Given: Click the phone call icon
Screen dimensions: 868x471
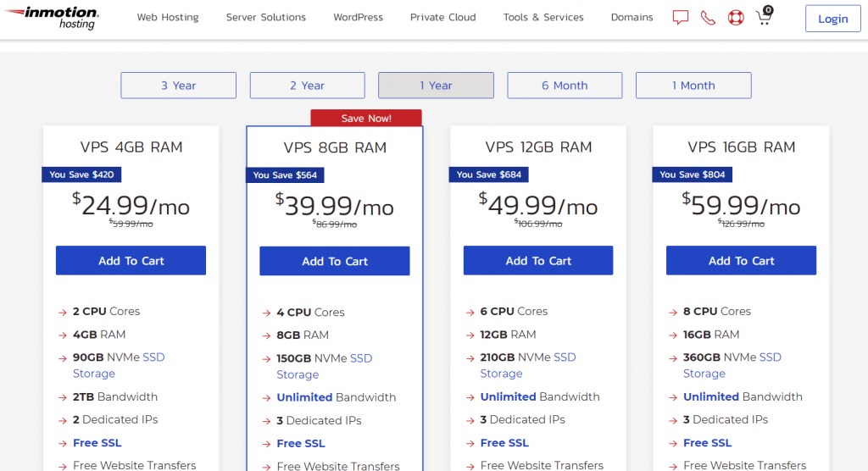Looking at the screenshot, I should 708,18.
